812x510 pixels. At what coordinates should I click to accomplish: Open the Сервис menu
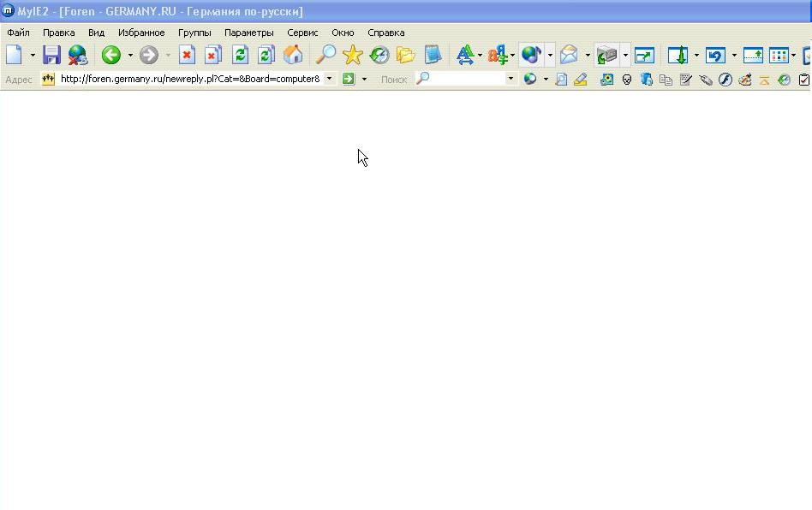(302, 33)
